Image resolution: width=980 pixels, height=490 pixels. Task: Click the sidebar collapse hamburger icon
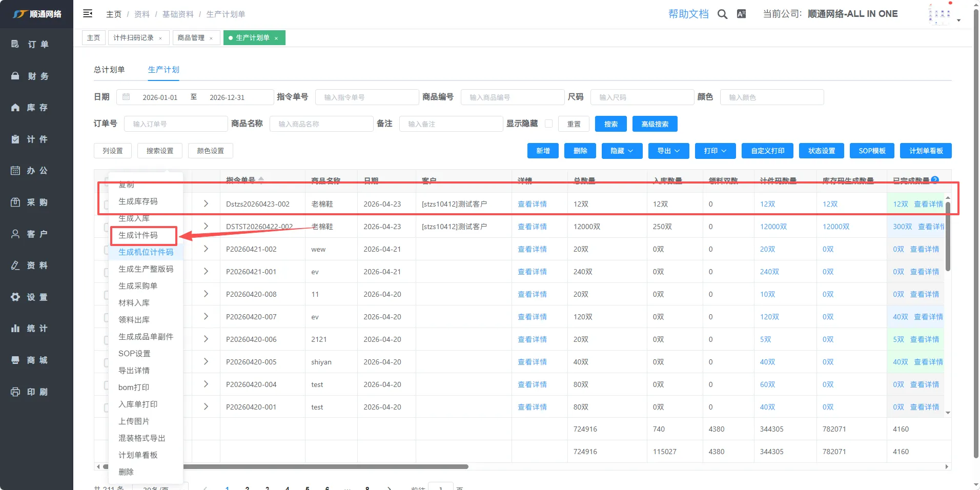tap(88, 14)
